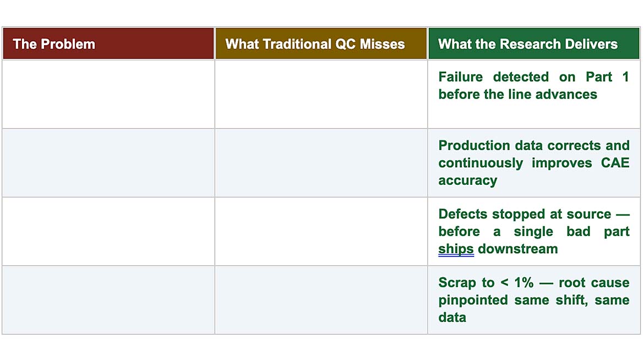
Task: Click the underlined word 'ships'
Action: pyautogui.click(x=456, y=249)
